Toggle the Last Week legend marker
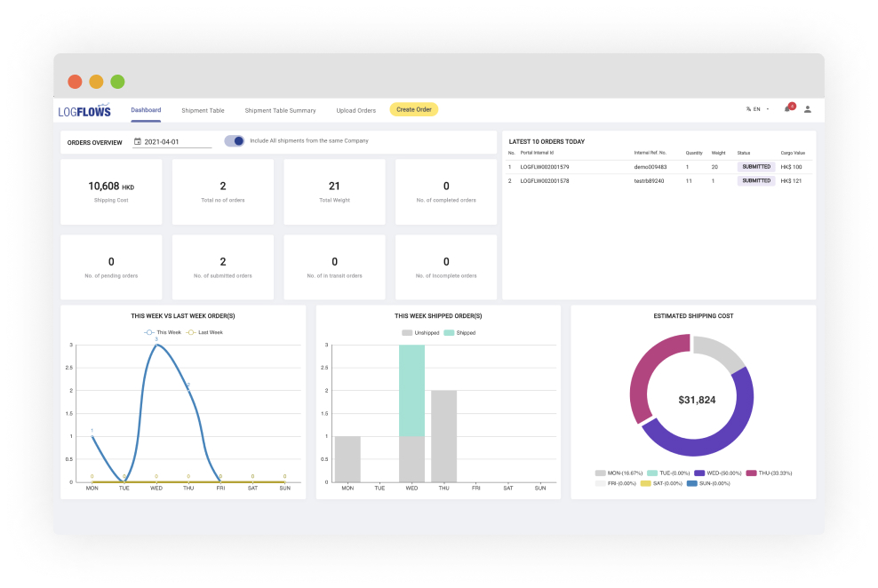This screenshot has height=588, width=878. 190,332
